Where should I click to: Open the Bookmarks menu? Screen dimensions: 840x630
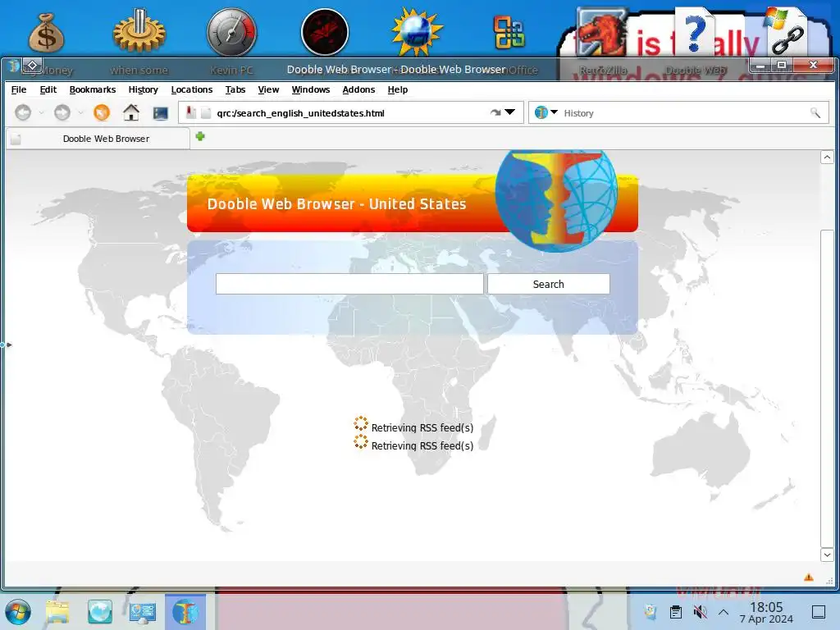[93, 89]
